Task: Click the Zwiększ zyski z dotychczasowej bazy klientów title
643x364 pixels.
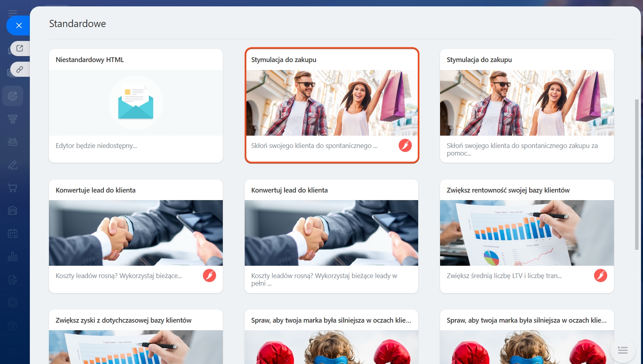Action: [124, 320]
